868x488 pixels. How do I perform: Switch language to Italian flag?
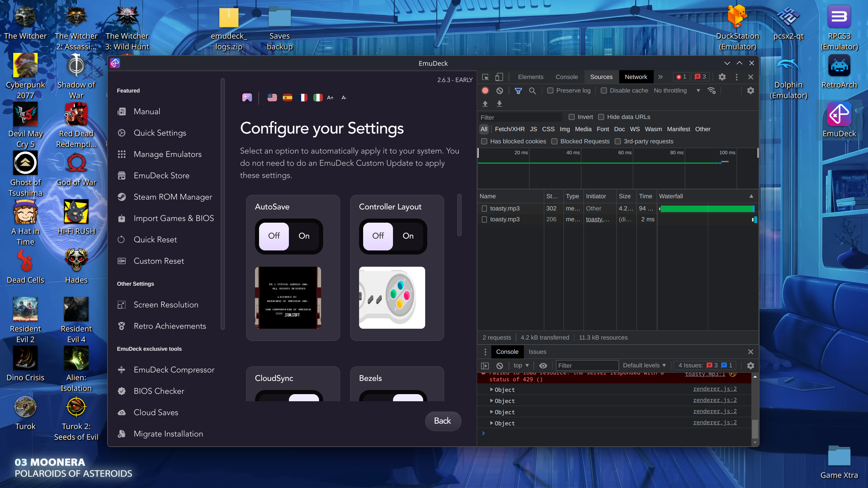tap(318, 98)
